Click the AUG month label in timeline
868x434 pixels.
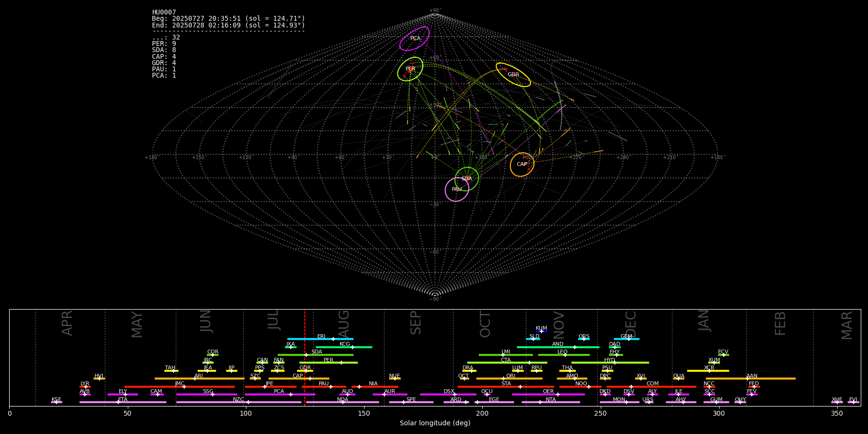(343, 325)
